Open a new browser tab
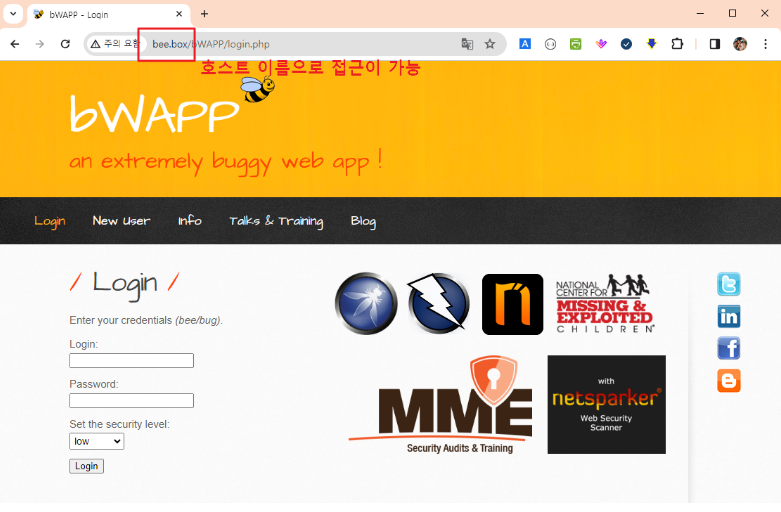 [204, 14]
